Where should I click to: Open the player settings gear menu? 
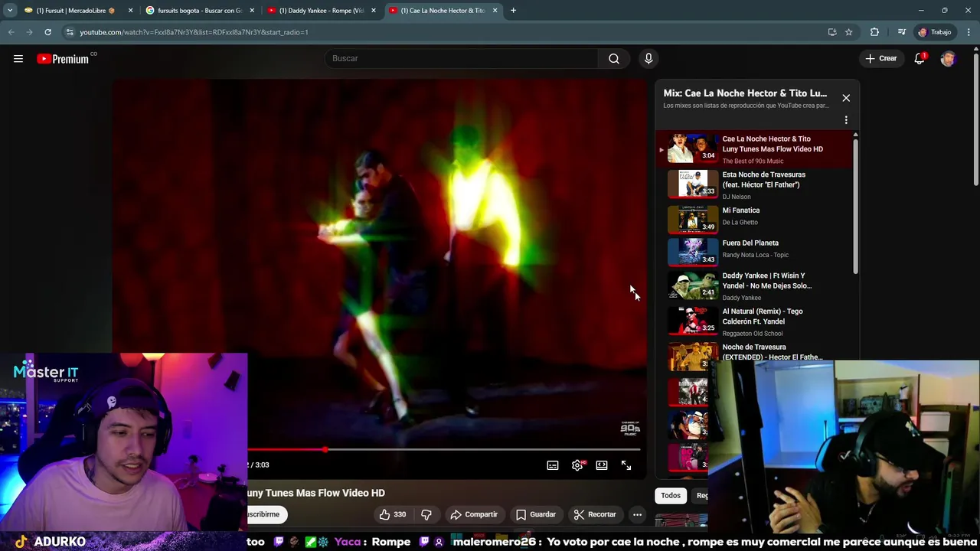coord(577,465)
